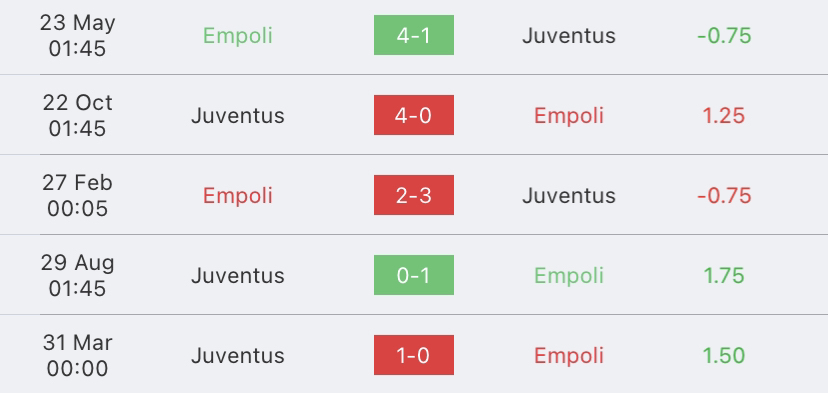Select Empoli in the 23 May match
Image resolution: width=828 pixels, height=393 pixels.
click(x=238, y=36)
